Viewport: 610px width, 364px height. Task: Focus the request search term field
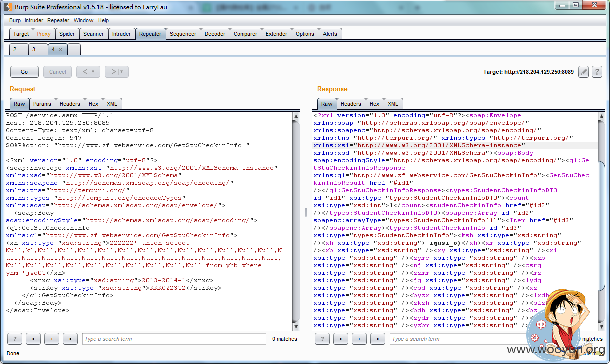coord(174,339)
